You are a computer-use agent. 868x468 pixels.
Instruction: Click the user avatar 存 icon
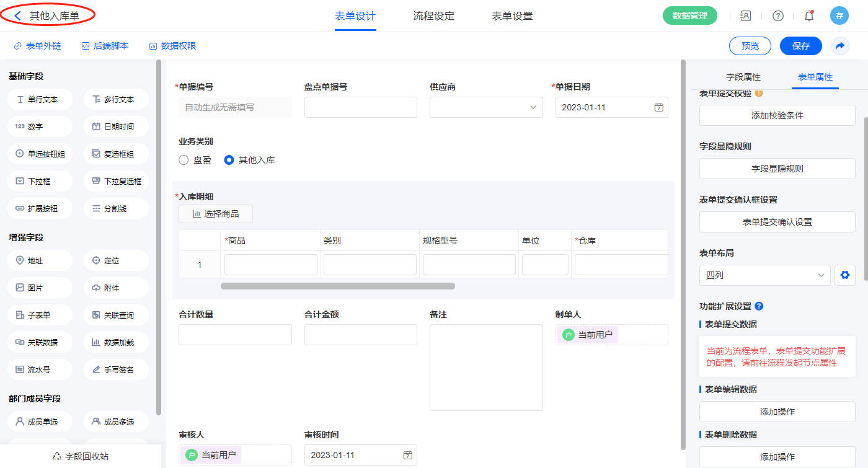(839, 16)
